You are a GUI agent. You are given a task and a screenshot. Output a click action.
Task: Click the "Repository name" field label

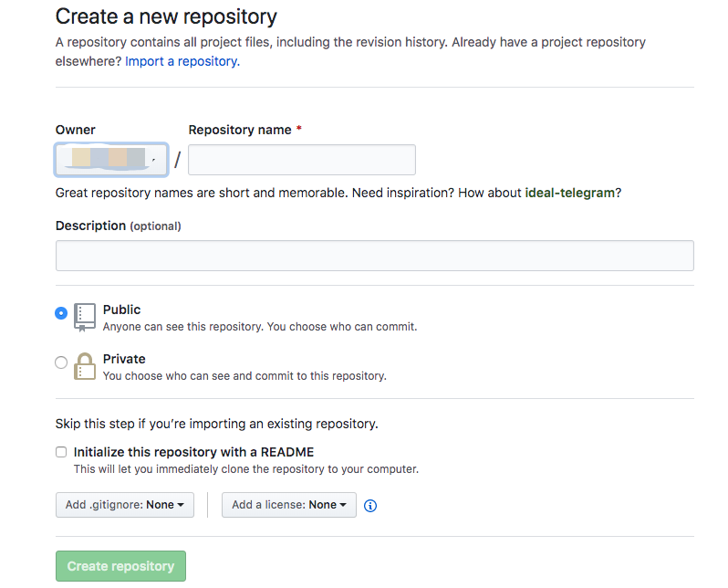click(x=240, y=130)
